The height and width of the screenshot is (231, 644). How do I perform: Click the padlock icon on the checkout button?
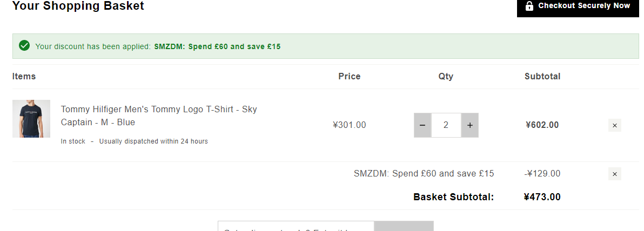tap(529, 6)
